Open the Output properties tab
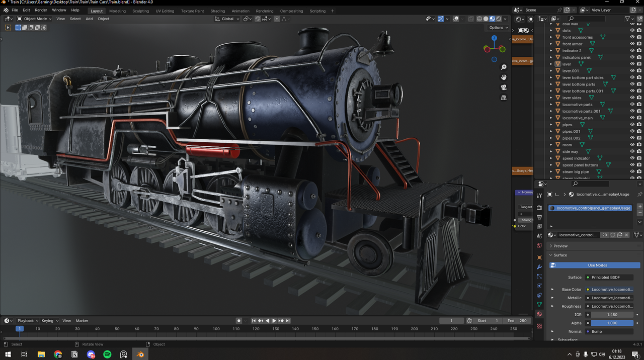Screen dimensions: 644x360 pos(539,217)
